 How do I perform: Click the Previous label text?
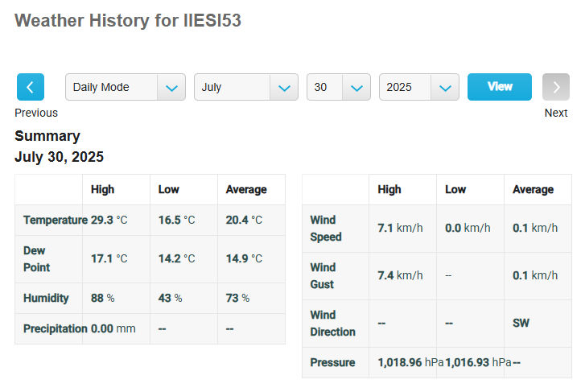coord(36,113)
